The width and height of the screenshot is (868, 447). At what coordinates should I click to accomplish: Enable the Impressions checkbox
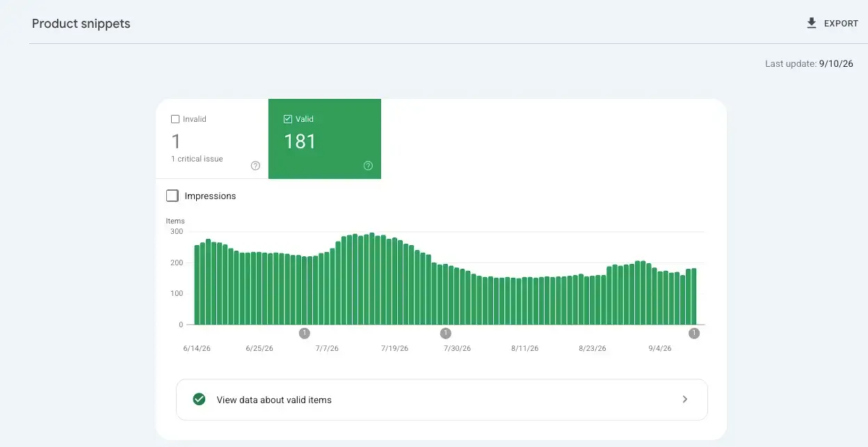[172, 196]
